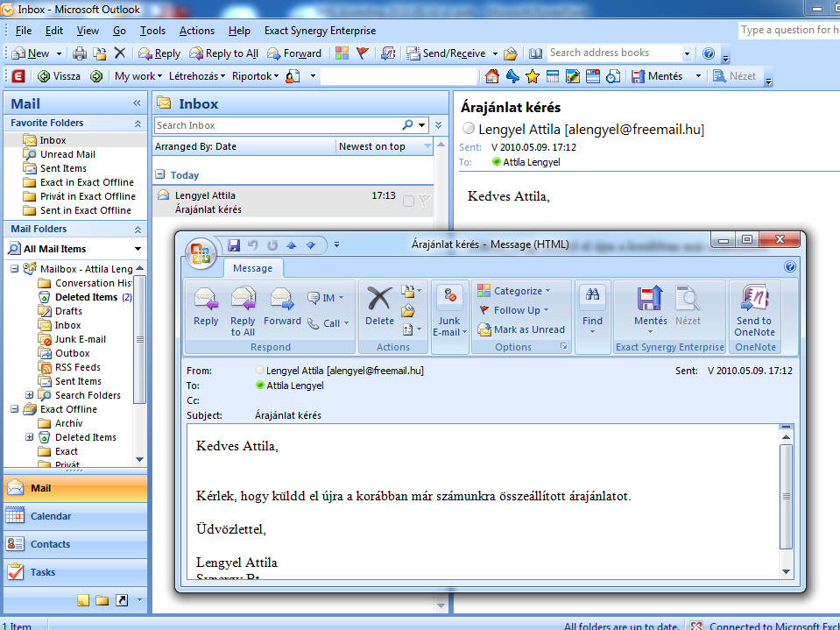Image resolution: width=840 pixels, height=630 pixels.
Task: Click the Mentés button in Exact toolbar
Action: click(x=657, y=76)
